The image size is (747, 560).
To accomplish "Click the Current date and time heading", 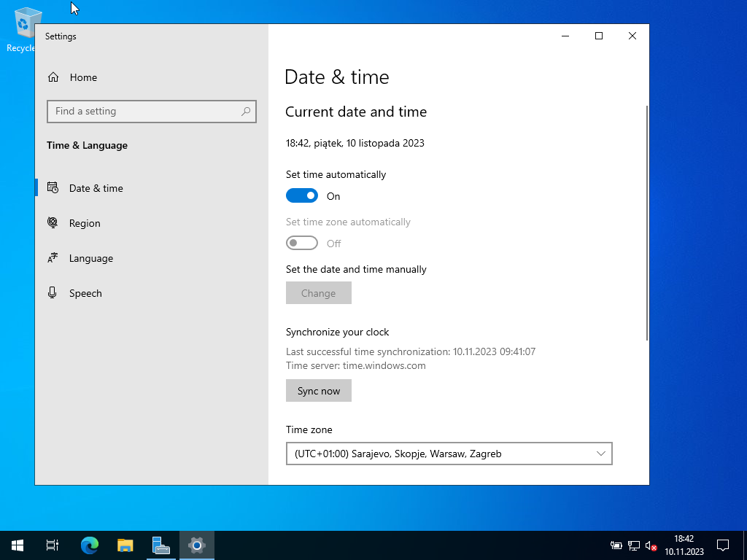I will 356,112.
